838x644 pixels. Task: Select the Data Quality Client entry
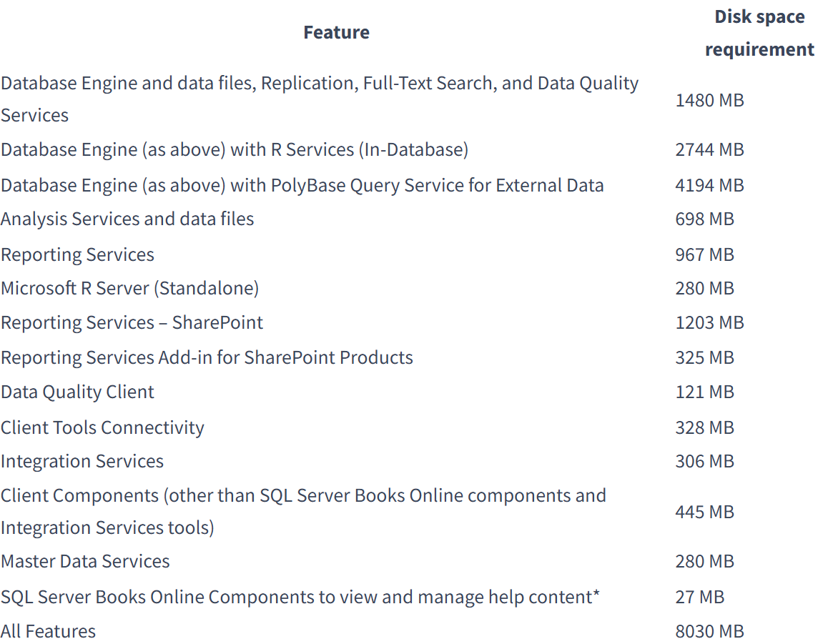(77, 392)
